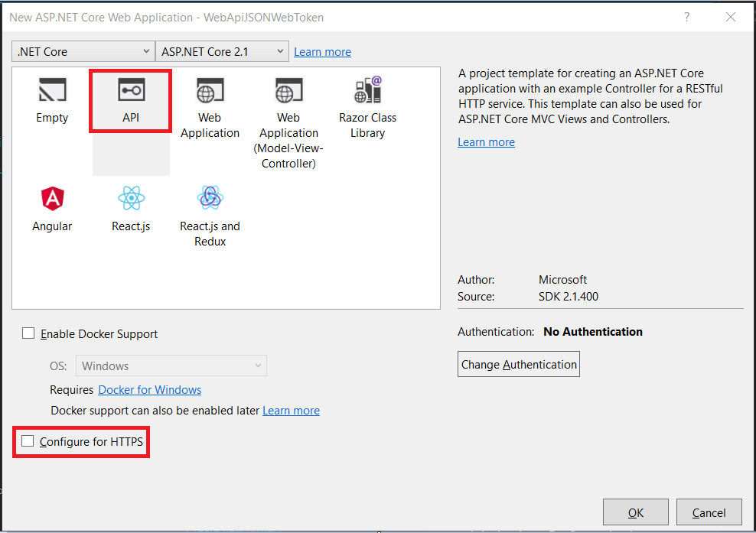Click the help question mark button

[686, 18]
